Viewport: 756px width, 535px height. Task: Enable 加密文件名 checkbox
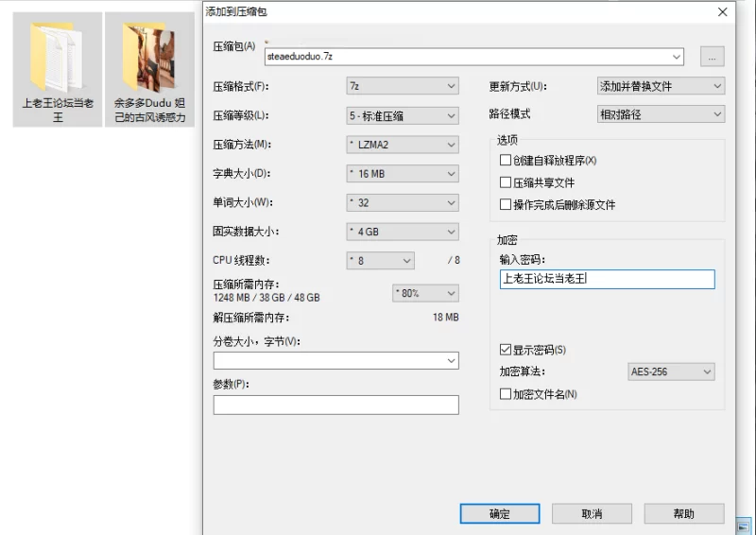(x=506, y=394)
